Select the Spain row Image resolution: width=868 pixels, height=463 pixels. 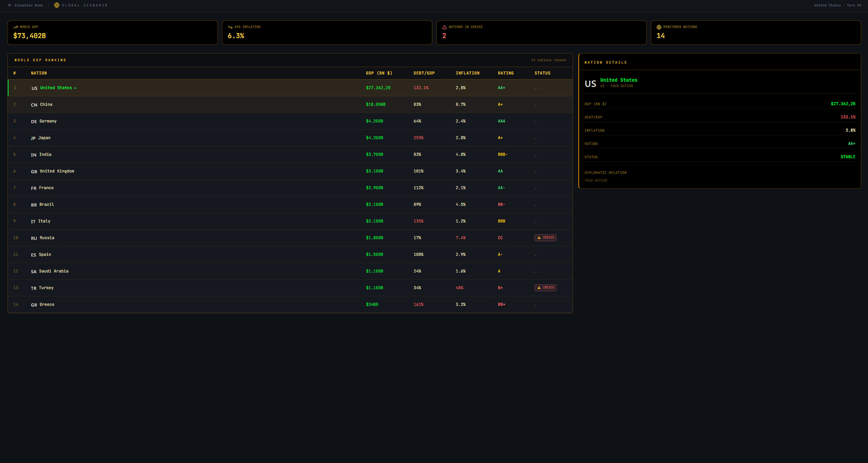(290, 255)
